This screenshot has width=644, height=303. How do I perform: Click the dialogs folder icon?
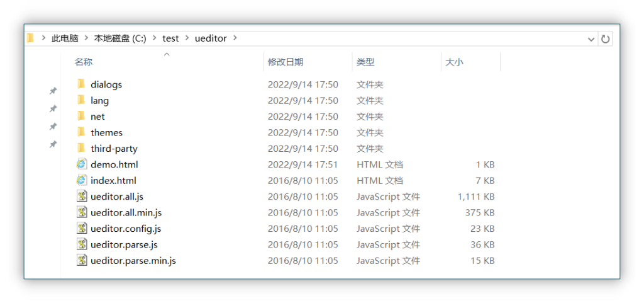pyautogui.click(x=81, y=84)
